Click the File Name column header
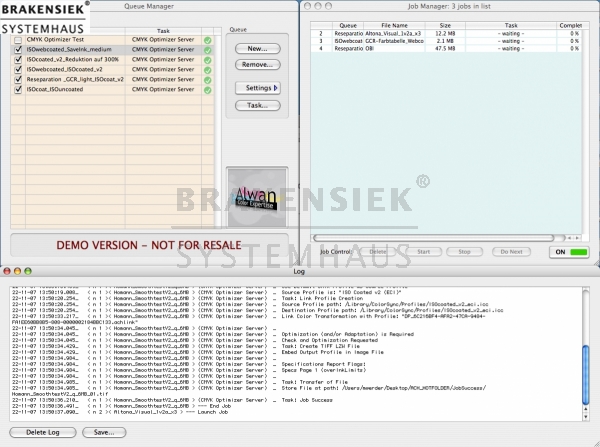Screen dimensions: 600x447 [394, 25]
